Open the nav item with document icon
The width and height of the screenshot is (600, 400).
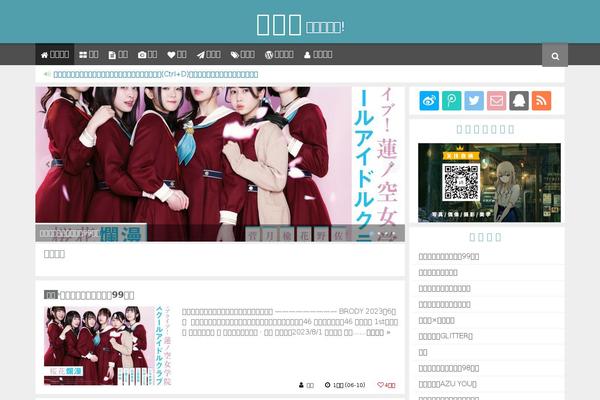pos(118,54)
